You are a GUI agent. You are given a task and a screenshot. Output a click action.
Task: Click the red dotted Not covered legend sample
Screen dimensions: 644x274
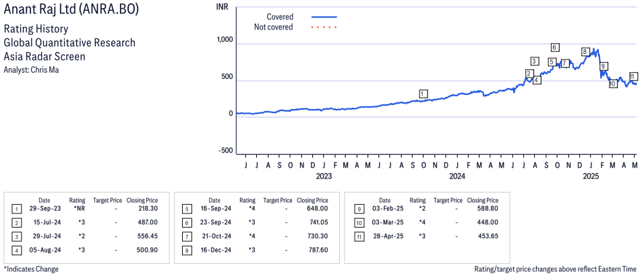click(x=324, y=28)
